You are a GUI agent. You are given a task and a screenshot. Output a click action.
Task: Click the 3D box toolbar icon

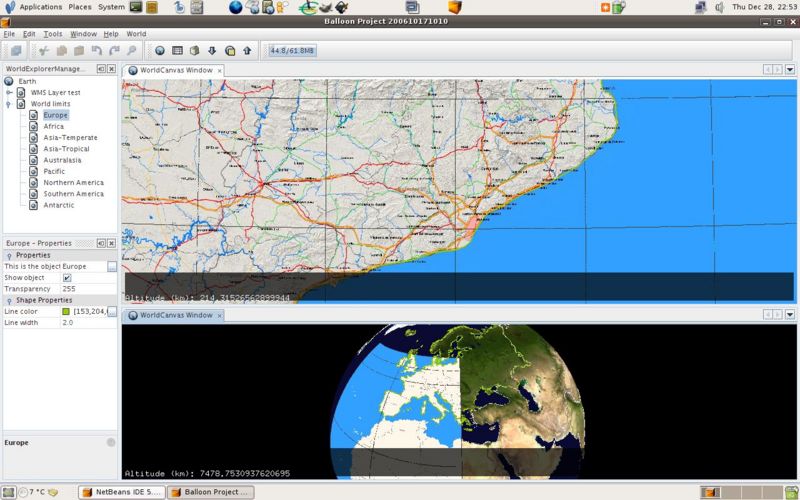[195, 50]
